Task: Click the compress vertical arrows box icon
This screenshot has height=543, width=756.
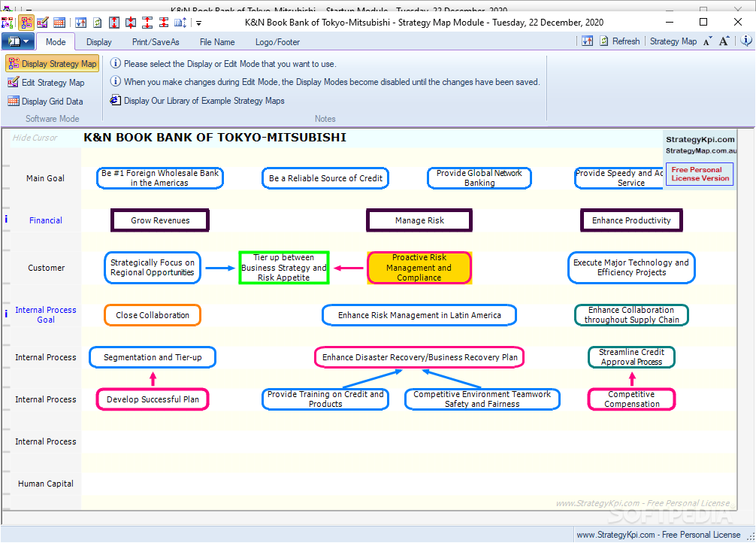Action: [131, 23]
